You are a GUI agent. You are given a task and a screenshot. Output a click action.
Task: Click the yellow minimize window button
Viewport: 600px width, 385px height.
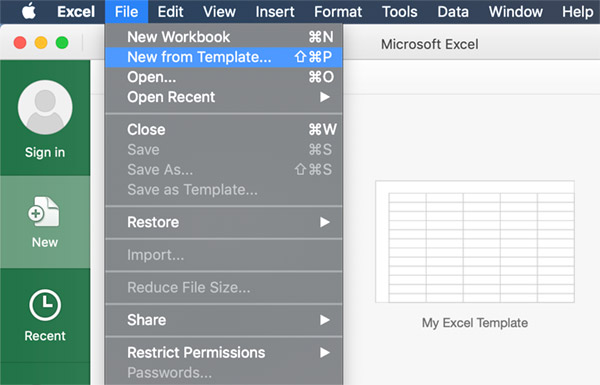(41, 42)
